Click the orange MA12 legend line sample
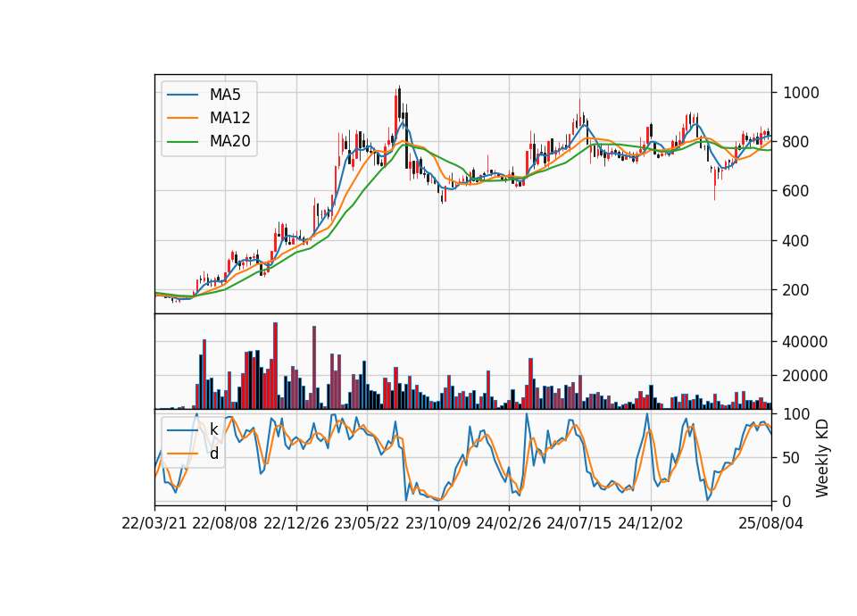Viewport: 857px width, 616px height. [182, 118]
